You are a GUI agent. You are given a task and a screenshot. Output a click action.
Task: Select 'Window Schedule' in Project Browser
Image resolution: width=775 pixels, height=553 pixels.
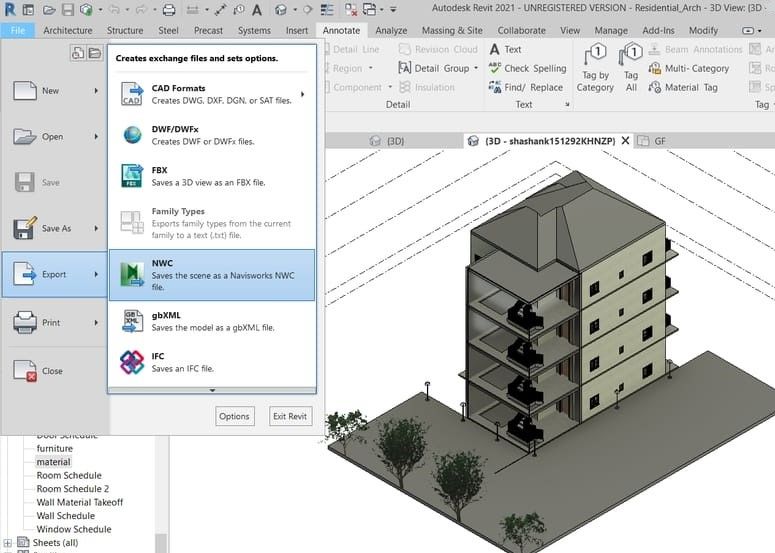click(x=74, y=529)
